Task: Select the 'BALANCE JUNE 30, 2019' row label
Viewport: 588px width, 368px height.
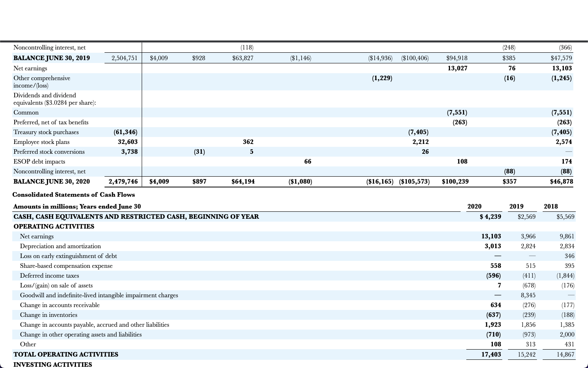Action: (51, 58)
